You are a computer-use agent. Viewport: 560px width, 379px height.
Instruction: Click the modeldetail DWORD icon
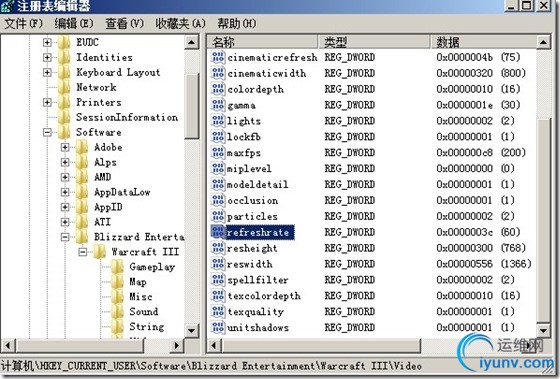(218, 184)
